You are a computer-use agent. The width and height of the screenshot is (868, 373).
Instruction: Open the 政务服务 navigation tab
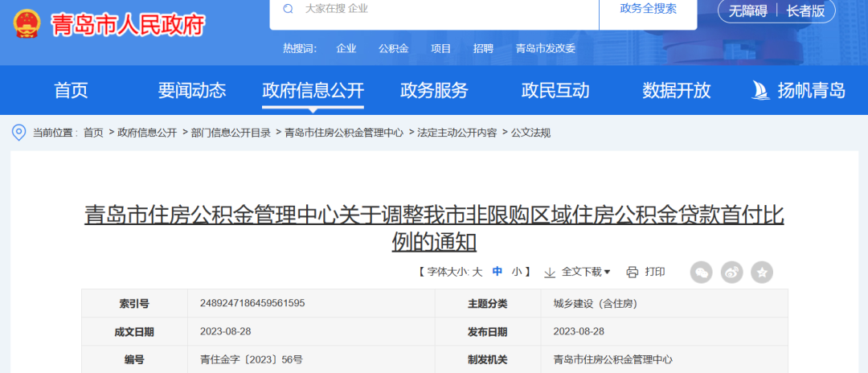(x=434, y=90)
